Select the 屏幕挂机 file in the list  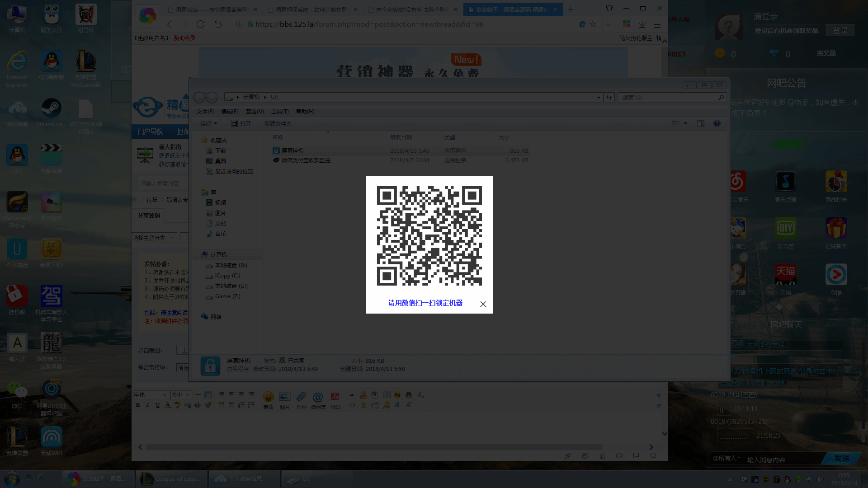click(292, 151)
